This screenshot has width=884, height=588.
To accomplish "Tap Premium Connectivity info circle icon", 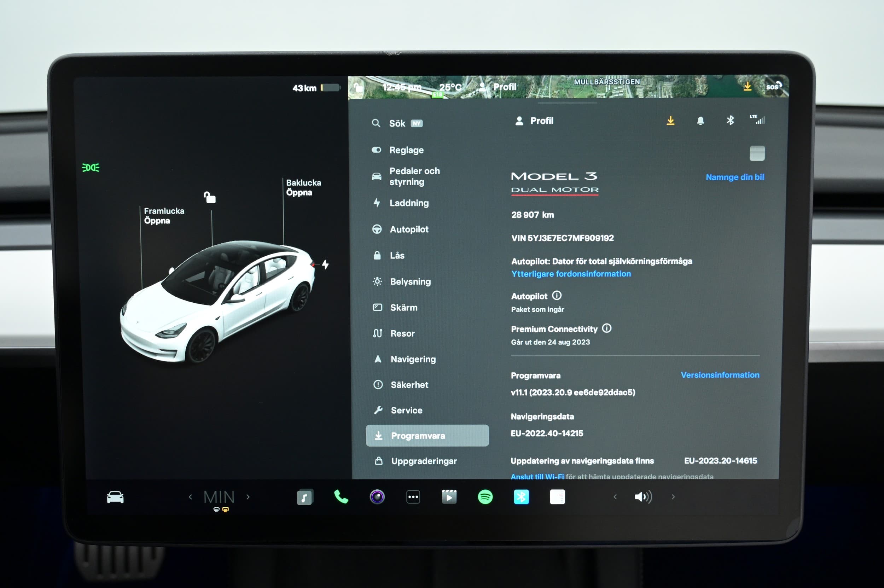I will coord(606,328).
